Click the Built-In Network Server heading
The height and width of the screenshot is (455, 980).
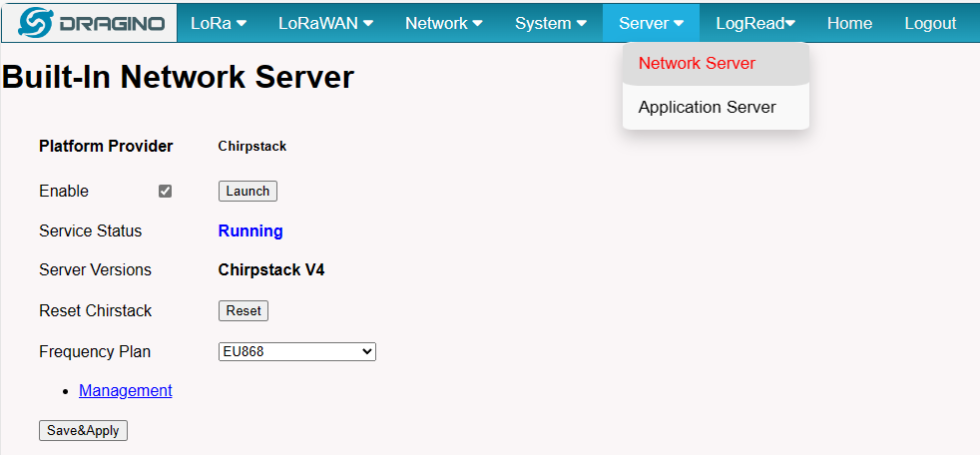tap(178, 78)
